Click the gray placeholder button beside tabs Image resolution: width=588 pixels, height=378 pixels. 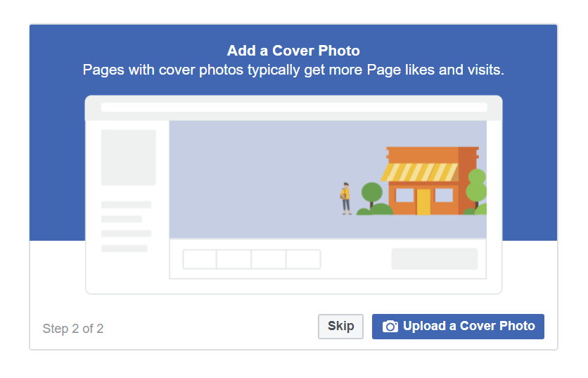pyautogui.click(x=434, y=258)
